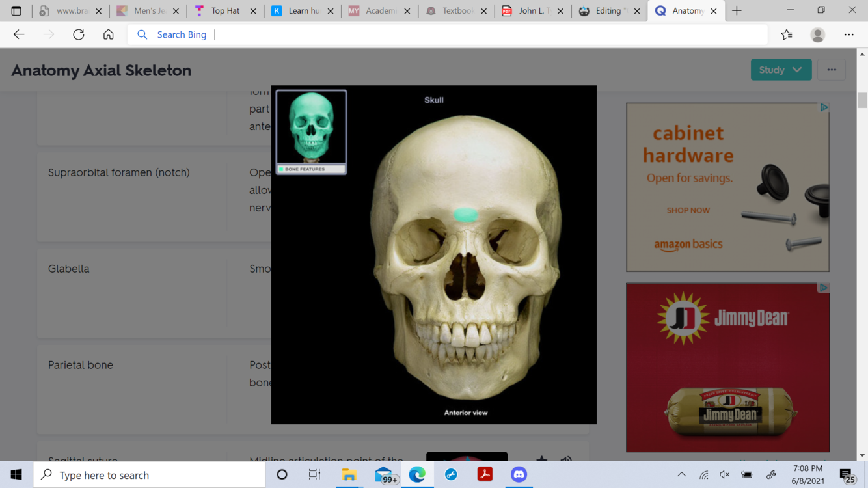868x488 pixels.
Task: Switch to the John L. PDF tab
Action: [532, 11]
